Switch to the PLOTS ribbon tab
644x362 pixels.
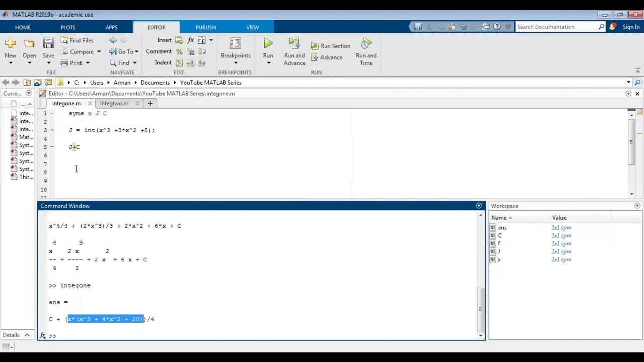(x=68, y=27)
